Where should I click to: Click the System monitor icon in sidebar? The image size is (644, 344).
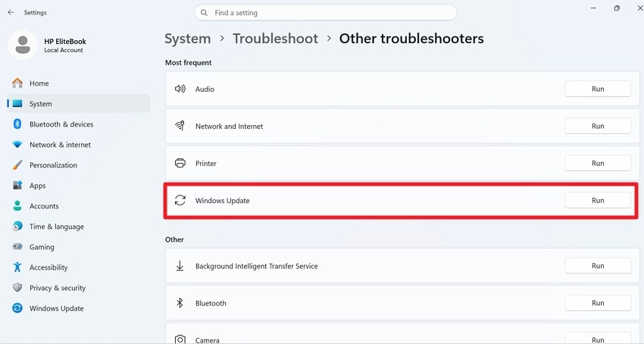click(x=17, y=104)
